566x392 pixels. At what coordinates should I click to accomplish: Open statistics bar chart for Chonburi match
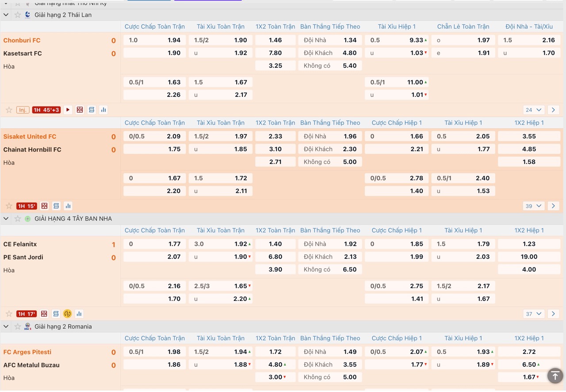103,110
